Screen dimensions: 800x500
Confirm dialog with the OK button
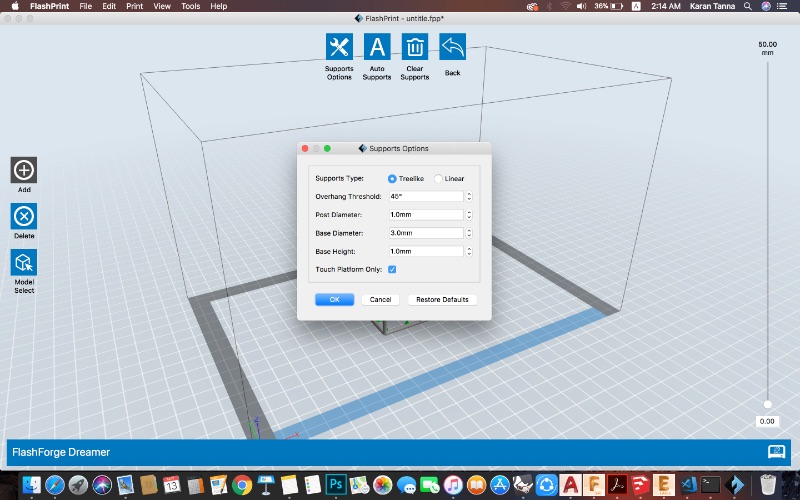[334, 299]
